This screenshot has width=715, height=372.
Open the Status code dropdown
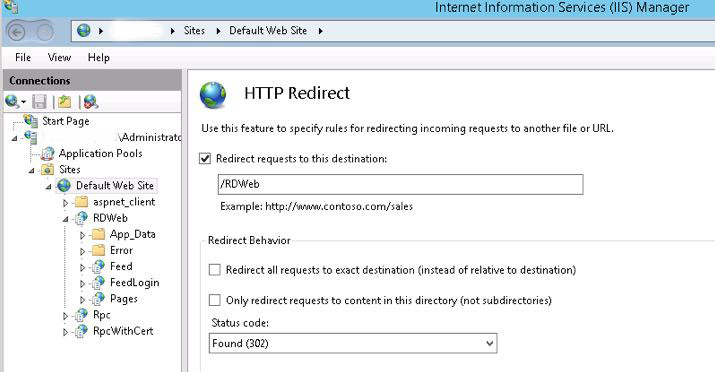tap(353, 343)
